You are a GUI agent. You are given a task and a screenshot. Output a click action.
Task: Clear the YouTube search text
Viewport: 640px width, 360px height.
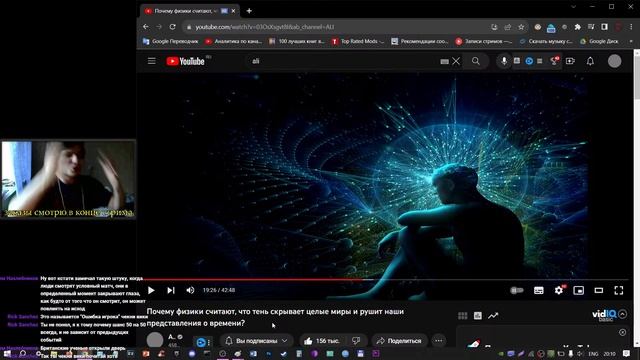(x=456, y=61)
